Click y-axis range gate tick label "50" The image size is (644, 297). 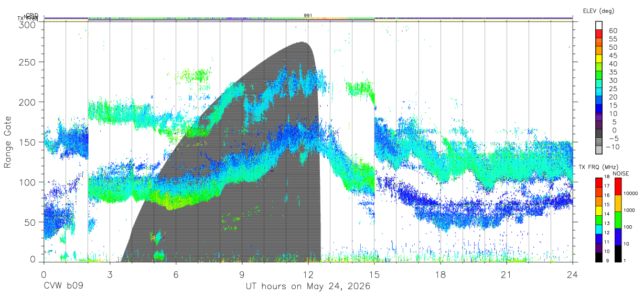[x=29, y=222]
